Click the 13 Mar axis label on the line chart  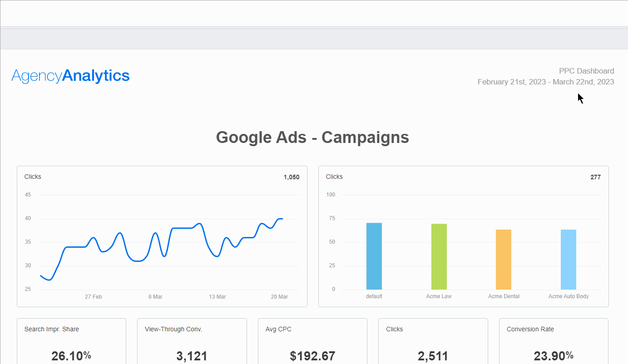pyautogui.click(x=218, y=296)
